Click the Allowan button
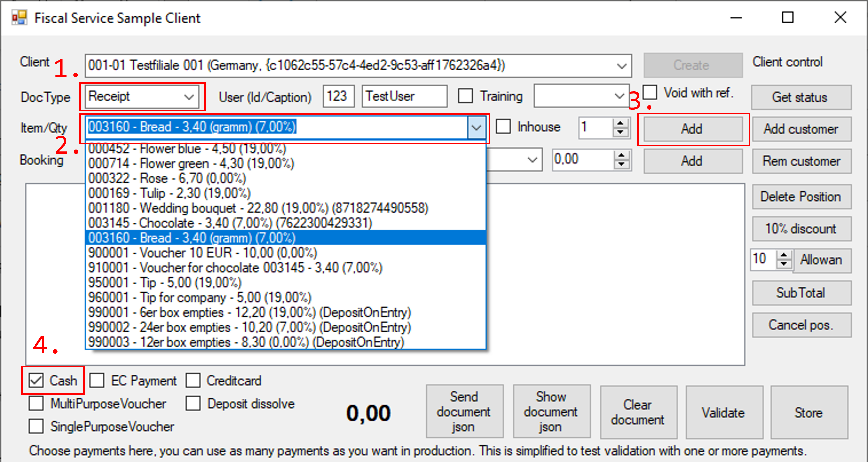 [822, 260]
